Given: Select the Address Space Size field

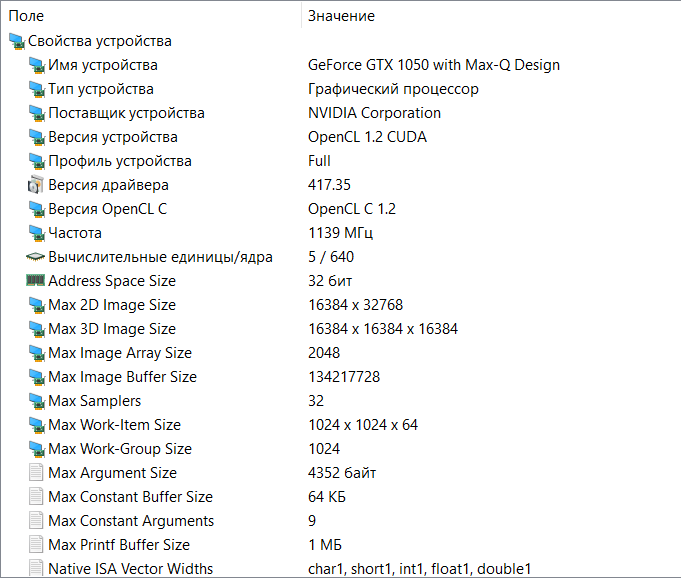Looking at the screenshot, I should coord(112,281).
